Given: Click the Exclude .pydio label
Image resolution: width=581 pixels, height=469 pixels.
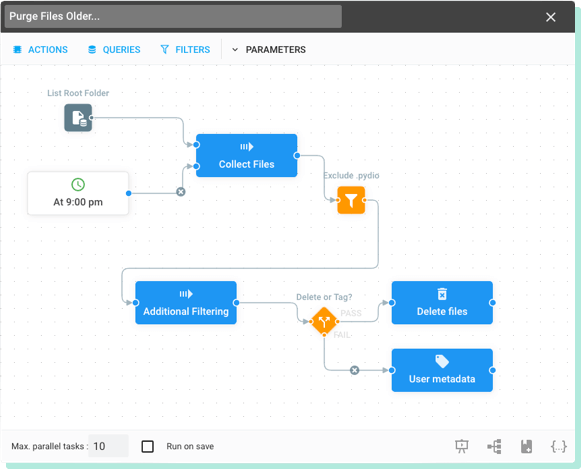Looking at the screenshot, I should 351,175.
